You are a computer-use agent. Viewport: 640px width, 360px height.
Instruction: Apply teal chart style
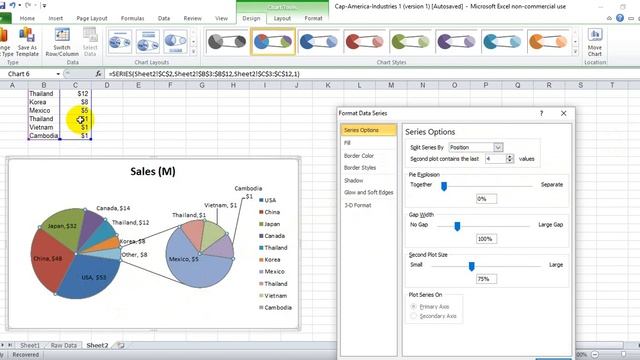pyautogui.click(x=502, y=41)
